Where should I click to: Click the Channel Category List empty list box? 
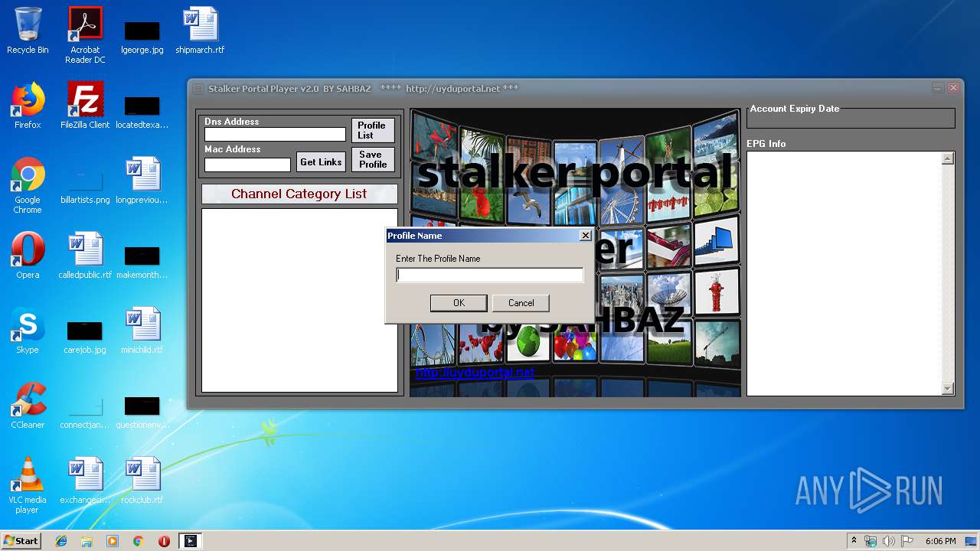pos(299,300)
